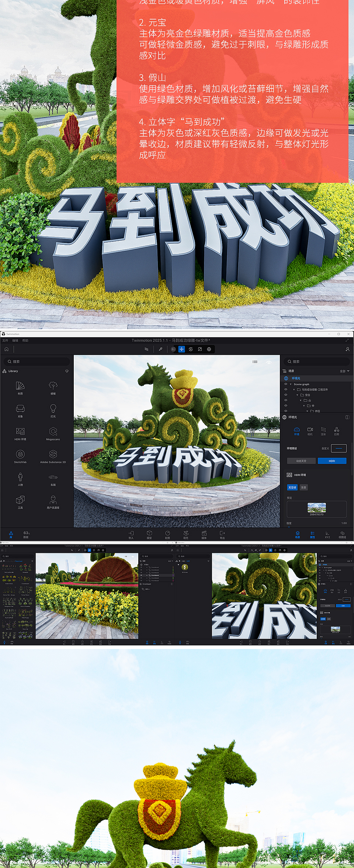This screenshot has width=354, height=868.
Task: Open the 编辑 menu in the large window
Action: [x=15, y=341]
